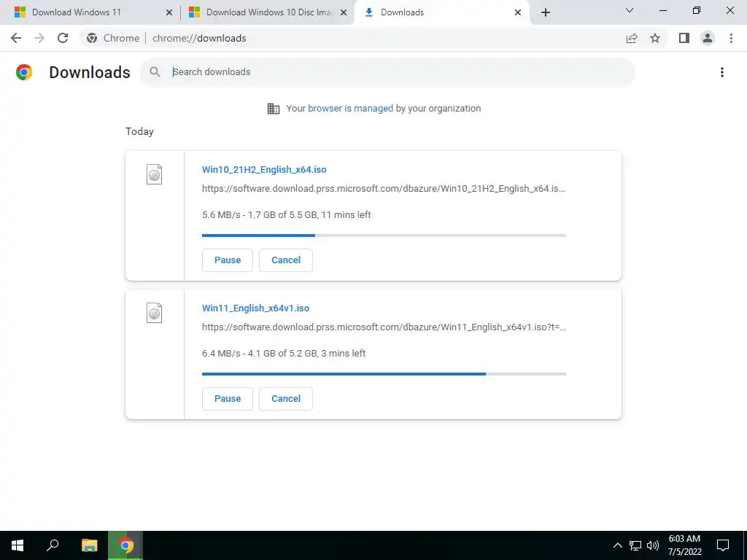Click the Win10 ISO source URL
This screenshot has height=560, width=747.
[x=384, y=189]
